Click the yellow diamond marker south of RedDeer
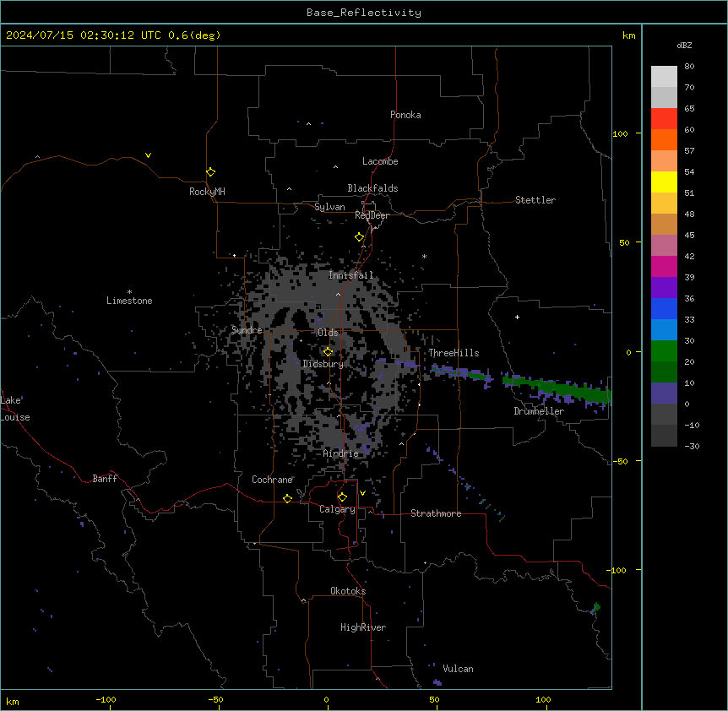The height and width of the screenshot is (711, 728). [360, 237]
